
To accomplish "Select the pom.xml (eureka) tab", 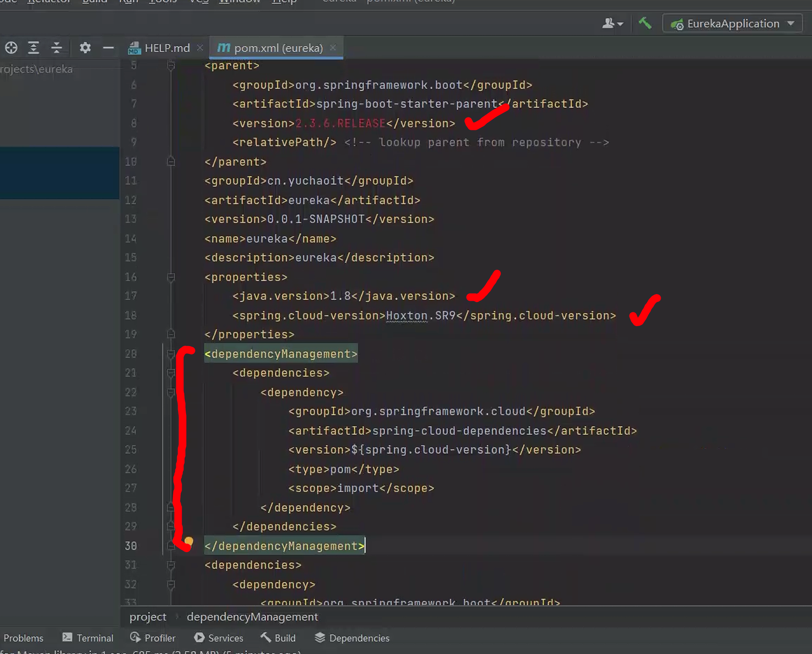I will tap(278, 48).
